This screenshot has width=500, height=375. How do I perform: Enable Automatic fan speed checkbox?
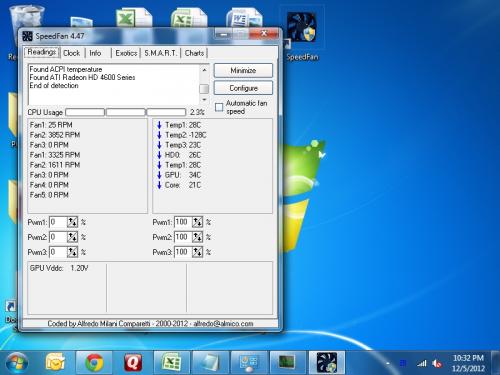(x=219, y=107)
